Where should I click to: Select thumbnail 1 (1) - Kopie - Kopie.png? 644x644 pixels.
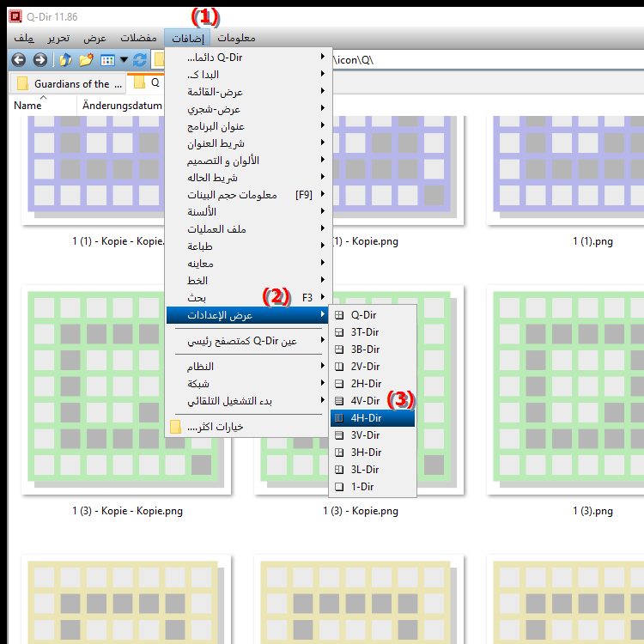coord(94,171)
